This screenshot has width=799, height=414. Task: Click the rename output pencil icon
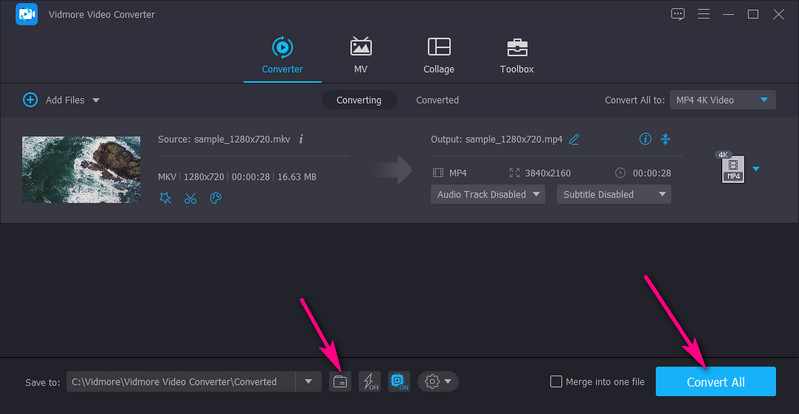click(574, 139)
